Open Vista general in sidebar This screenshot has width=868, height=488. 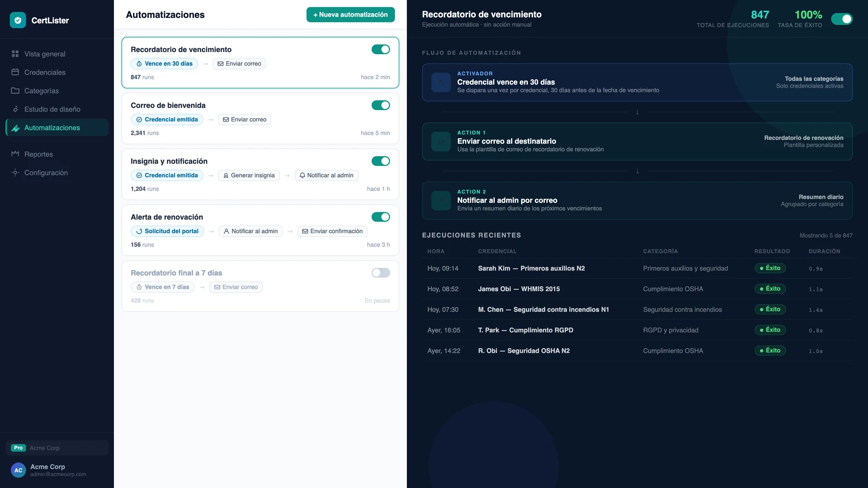tap(57, 54)
